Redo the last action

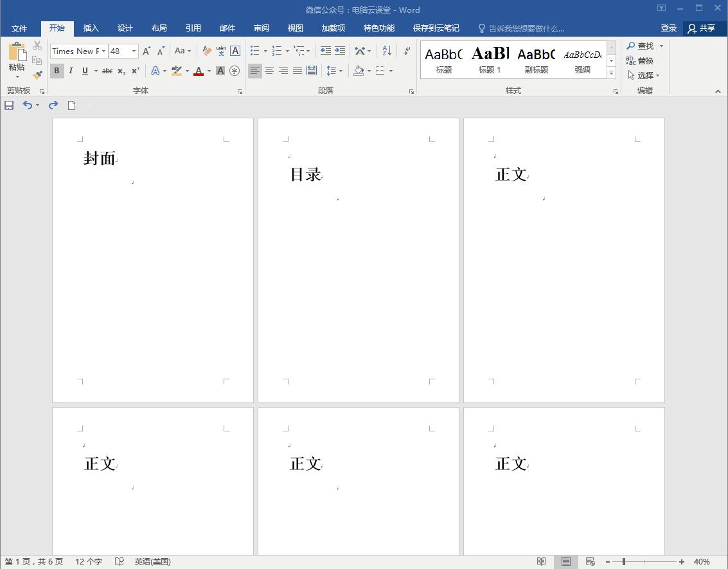(x=53, y=105)
